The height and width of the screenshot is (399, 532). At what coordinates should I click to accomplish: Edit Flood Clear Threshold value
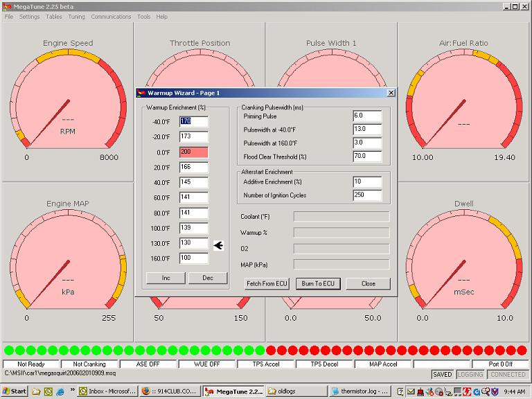[367, 157]
